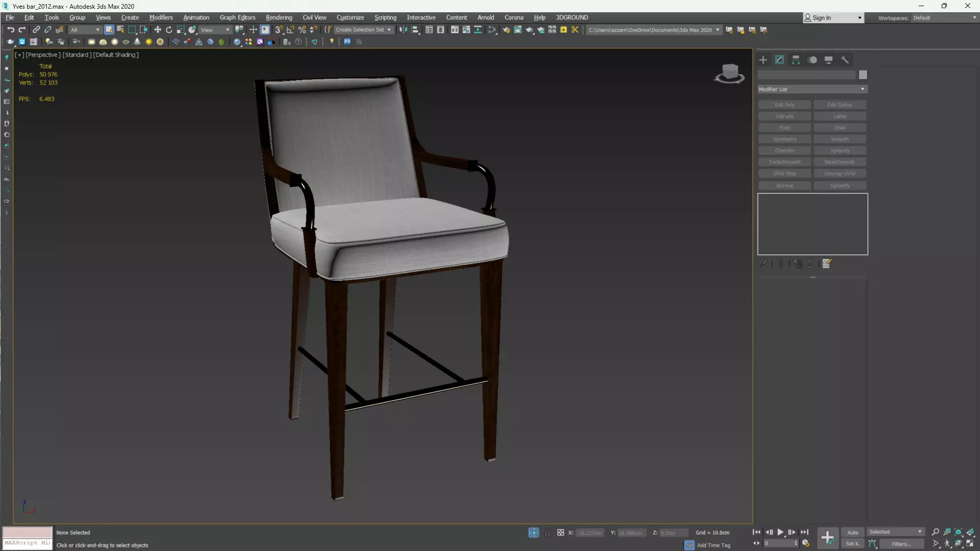Click the pink MAXScript listener swatch
This screenshot has height=551, width=980.
28,532
